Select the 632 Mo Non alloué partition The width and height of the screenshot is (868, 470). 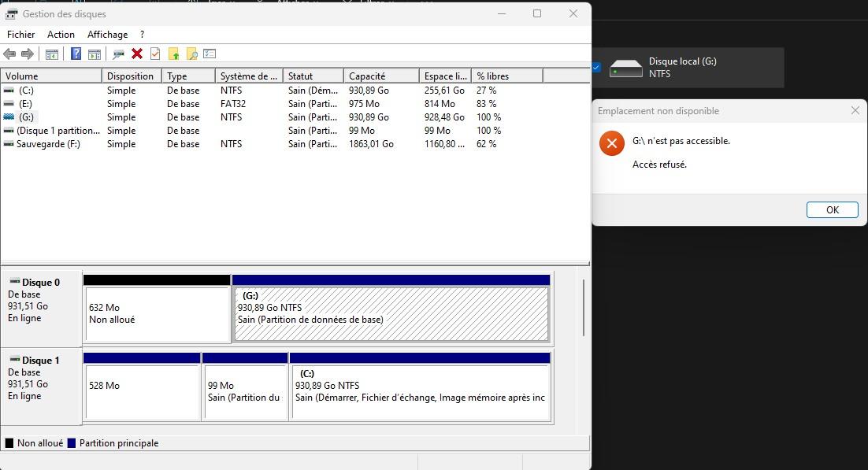pos(157,309)
